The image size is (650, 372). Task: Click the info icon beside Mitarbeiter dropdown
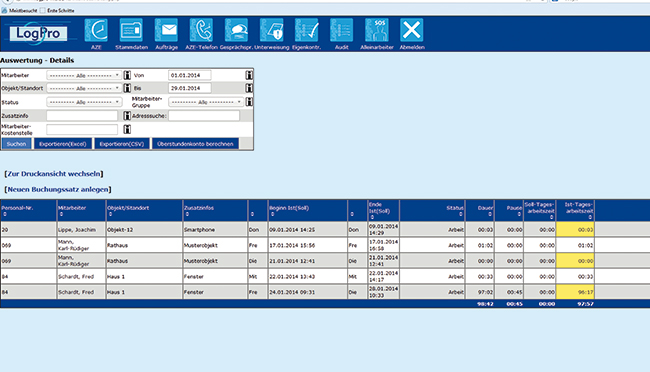pos(127,75)
